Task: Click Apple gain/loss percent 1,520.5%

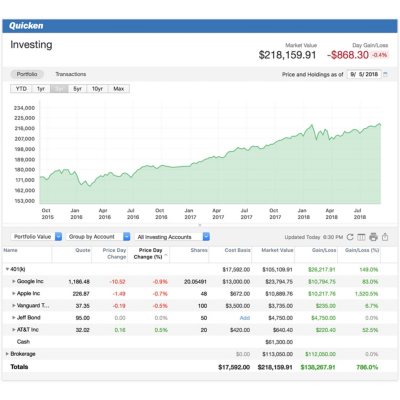Action: pyautogui.click(x=366, y=294)
